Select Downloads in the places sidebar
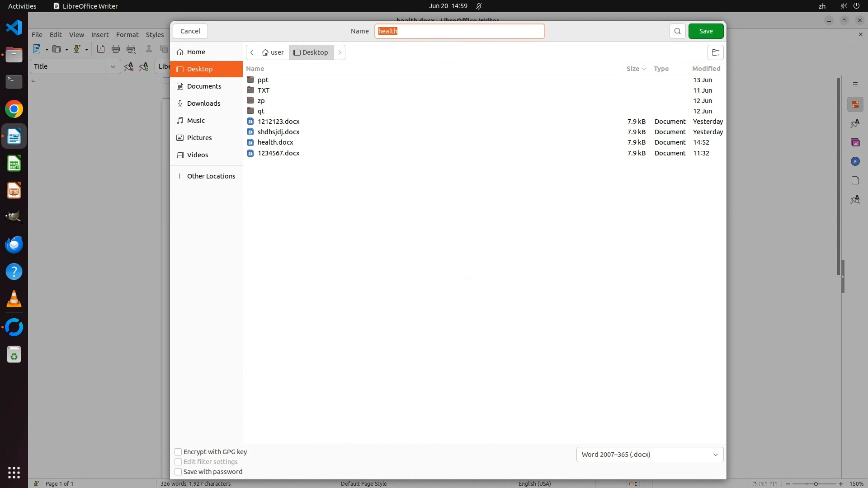 (x=203, y=103)
